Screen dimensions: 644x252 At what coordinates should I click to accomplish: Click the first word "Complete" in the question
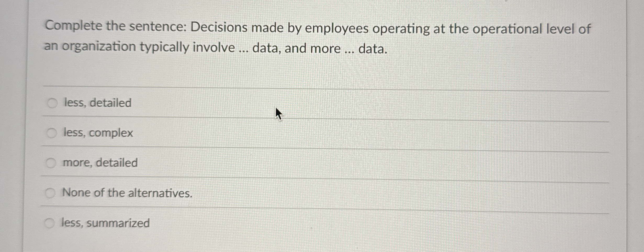[x=73, y=27]
